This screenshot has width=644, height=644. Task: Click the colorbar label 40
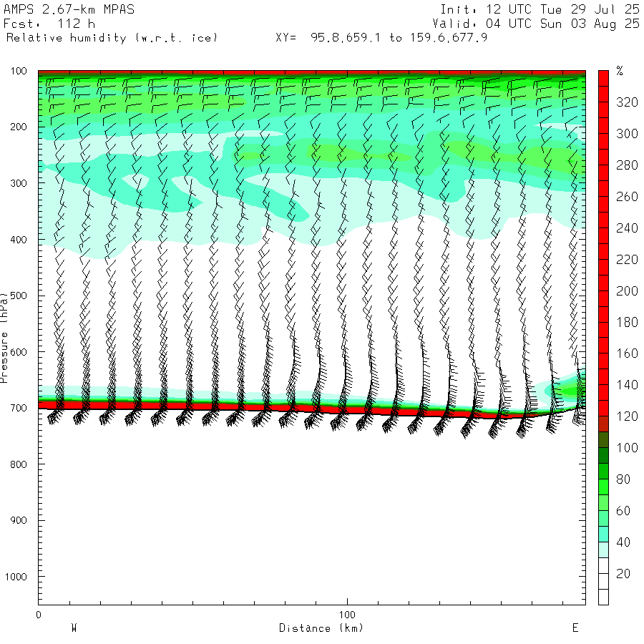[623, 542]
